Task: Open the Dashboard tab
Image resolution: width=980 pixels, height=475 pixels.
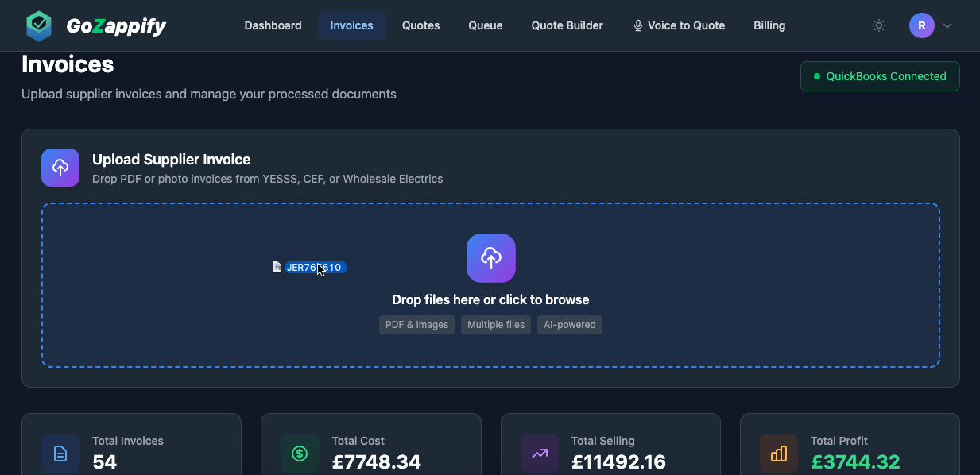Action: point(273,25)
